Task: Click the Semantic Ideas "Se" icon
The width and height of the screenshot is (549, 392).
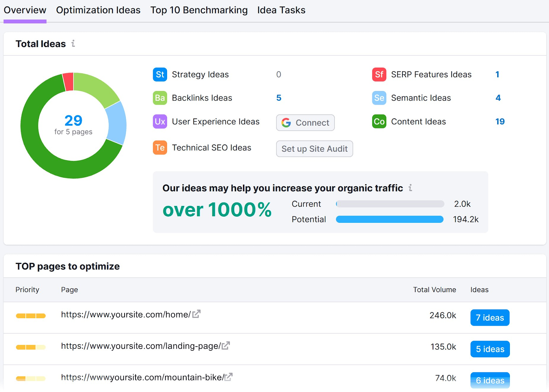Action: 379,98
